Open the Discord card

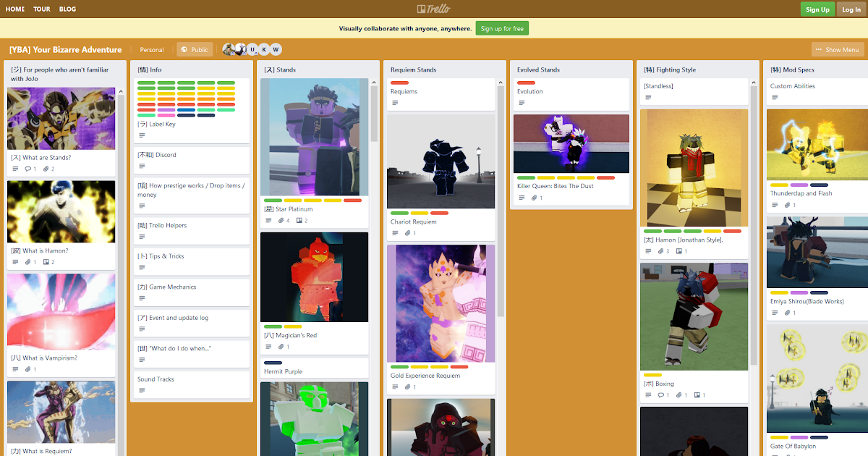click(x=192, y=160)
